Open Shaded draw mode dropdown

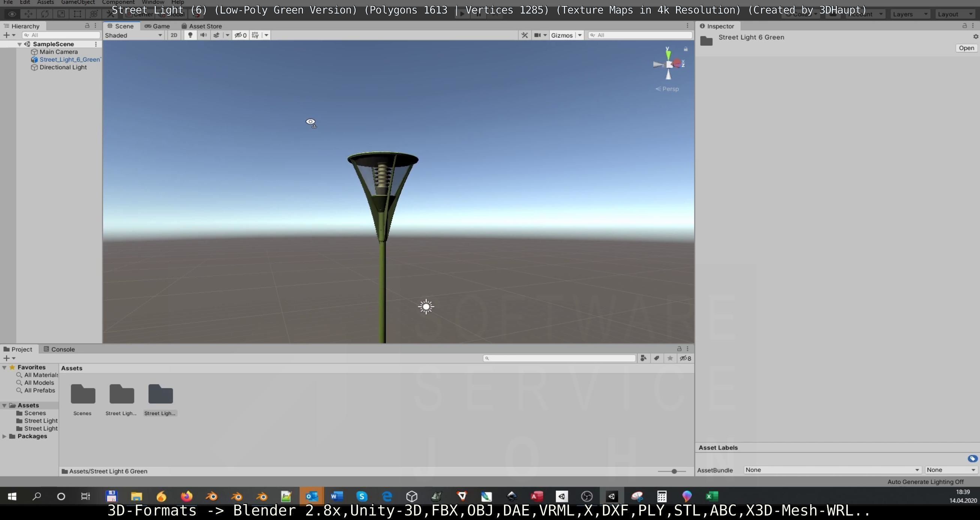[133, 35]
